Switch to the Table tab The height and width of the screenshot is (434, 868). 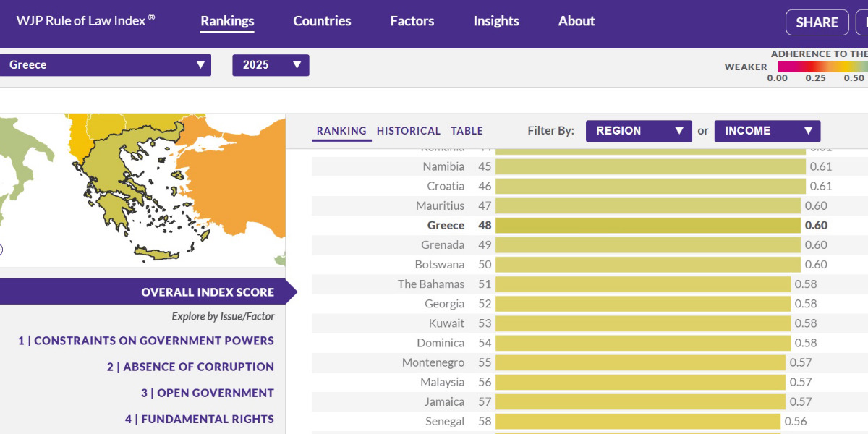click(x=467, y=131)
